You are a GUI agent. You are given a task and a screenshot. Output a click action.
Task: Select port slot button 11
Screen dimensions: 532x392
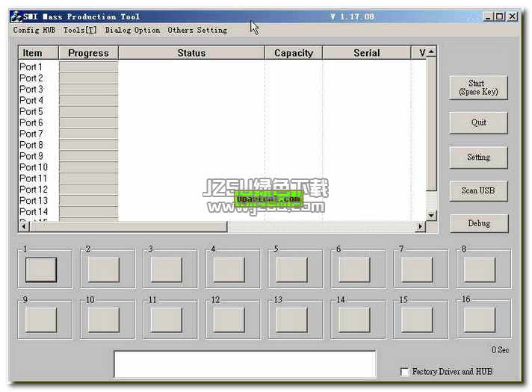pyautogui.click(x=166, y=320)
